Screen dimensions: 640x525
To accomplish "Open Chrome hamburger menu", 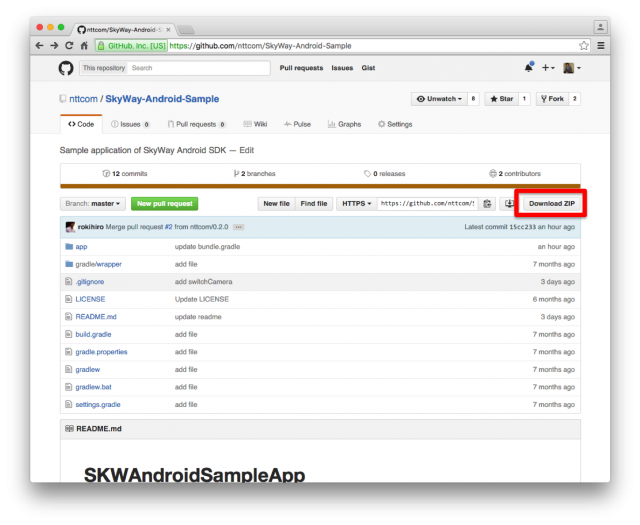I will click(x=600, y=45).
